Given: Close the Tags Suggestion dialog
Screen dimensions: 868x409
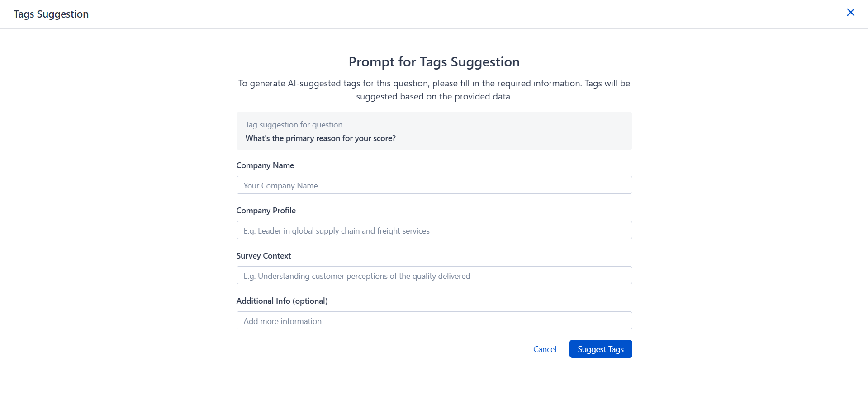Looking at the screenshot, I should (850, 13).
